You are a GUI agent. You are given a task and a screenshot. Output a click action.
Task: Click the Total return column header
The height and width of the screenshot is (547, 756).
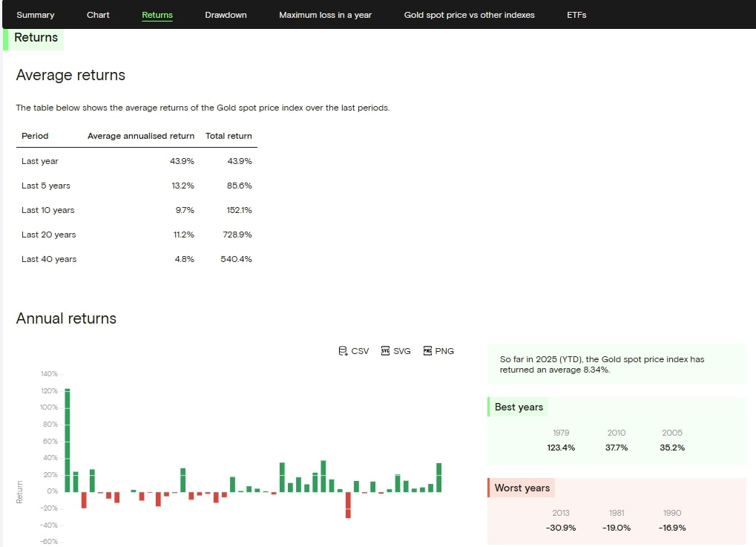pos(229,136)
